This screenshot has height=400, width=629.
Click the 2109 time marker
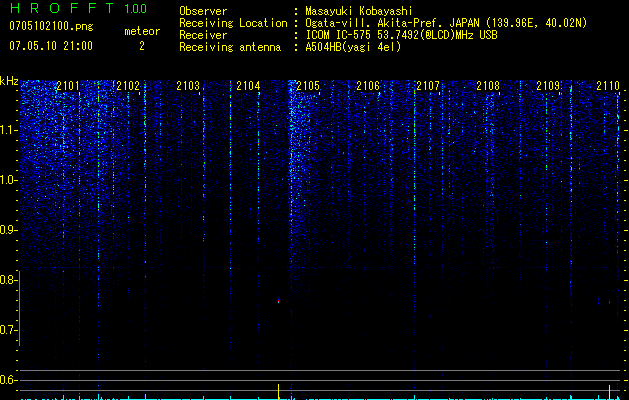coord(548,85)
